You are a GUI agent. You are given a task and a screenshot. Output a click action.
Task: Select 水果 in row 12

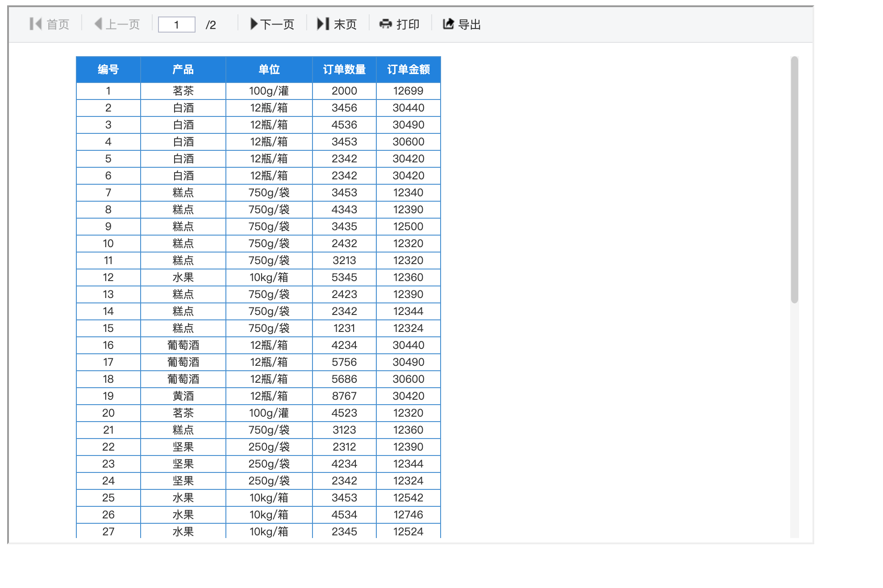pos(183,277)
